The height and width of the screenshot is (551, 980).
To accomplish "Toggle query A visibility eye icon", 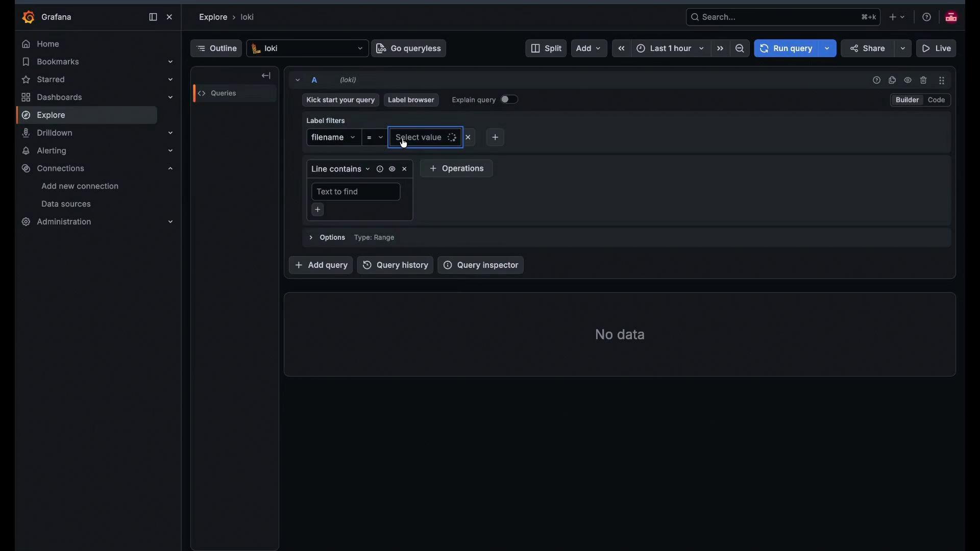I will point(908,80).
